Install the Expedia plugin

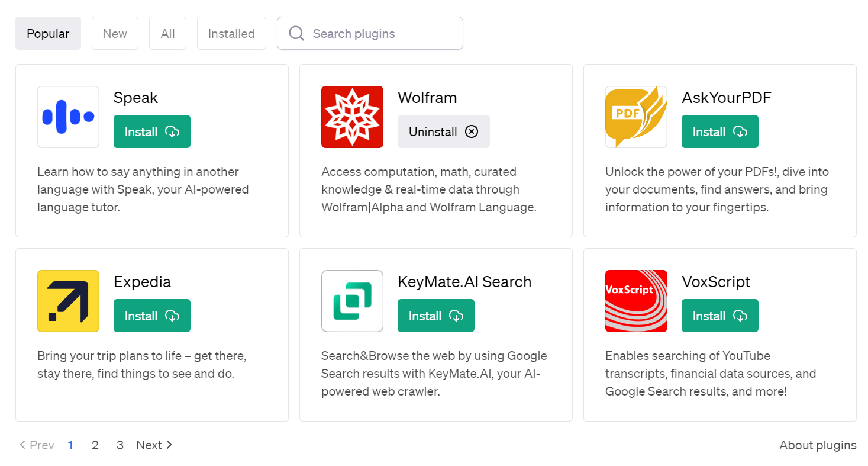point(151,316)
